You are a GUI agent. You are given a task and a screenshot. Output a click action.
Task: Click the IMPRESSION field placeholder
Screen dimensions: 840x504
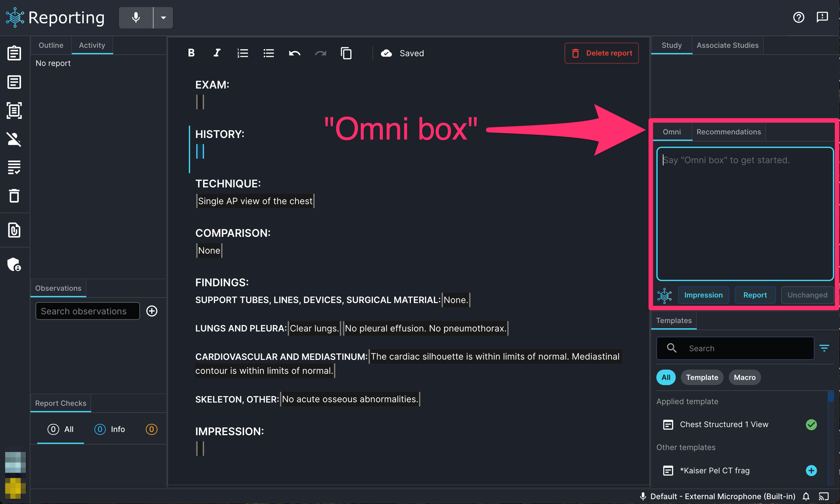pos(200,448)
